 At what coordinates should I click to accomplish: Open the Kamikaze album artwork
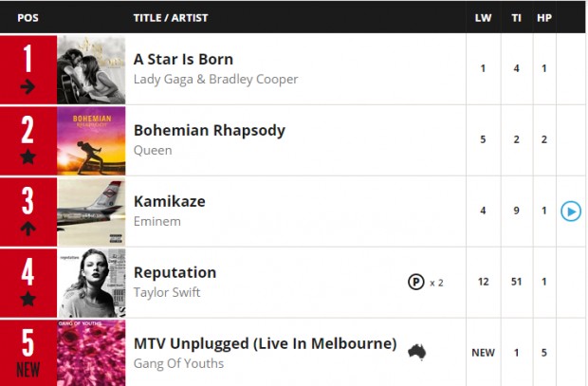click(x=91, y=211)
